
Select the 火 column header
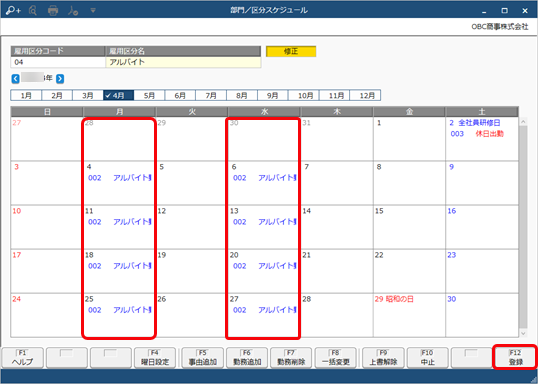coord(192,112)
